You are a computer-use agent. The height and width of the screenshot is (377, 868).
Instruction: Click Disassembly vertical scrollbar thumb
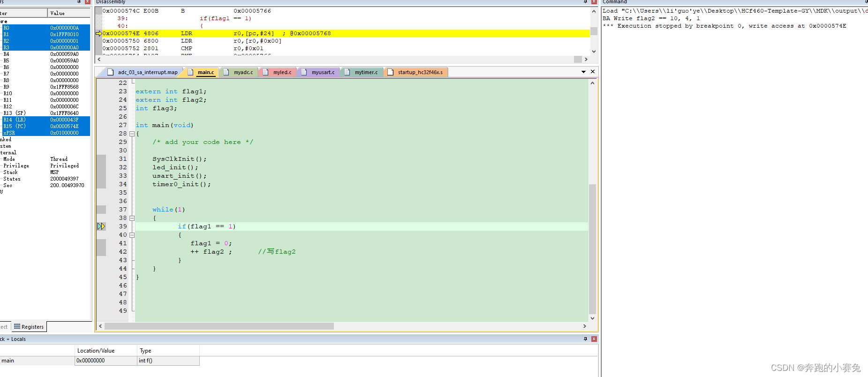click(x=594, y=31)
